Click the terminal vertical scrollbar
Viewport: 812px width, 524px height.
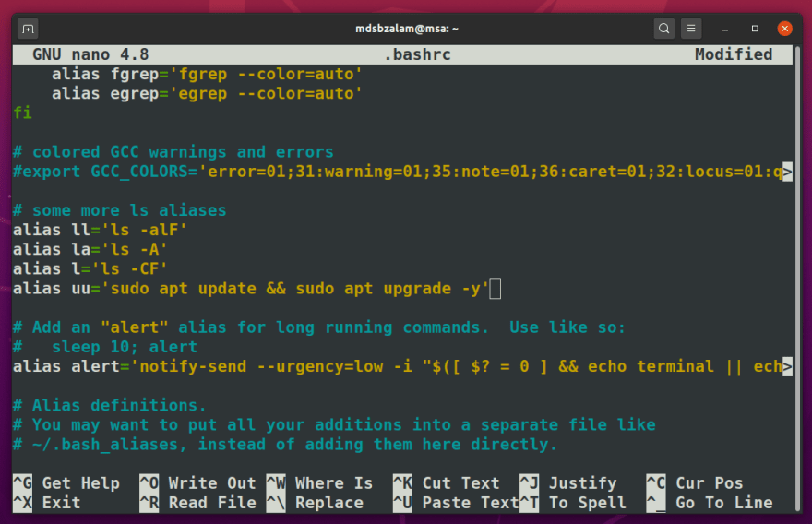pyautogui.click(x=797, y=280)
